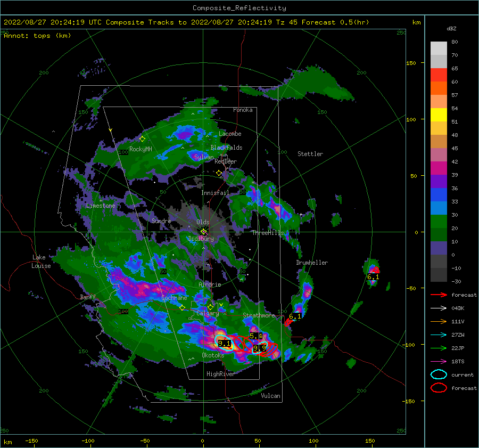The height and width of the screenshot is (448, 479).
Task: Pick the bright yellow dBZ legend swatch
Action: point(439,115)
